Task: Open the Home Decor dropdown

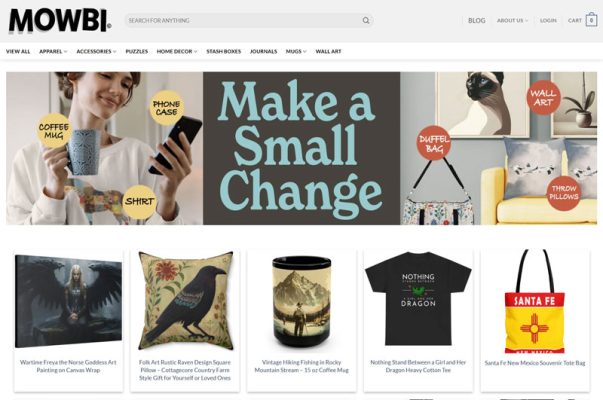Action: coord(177,51)
